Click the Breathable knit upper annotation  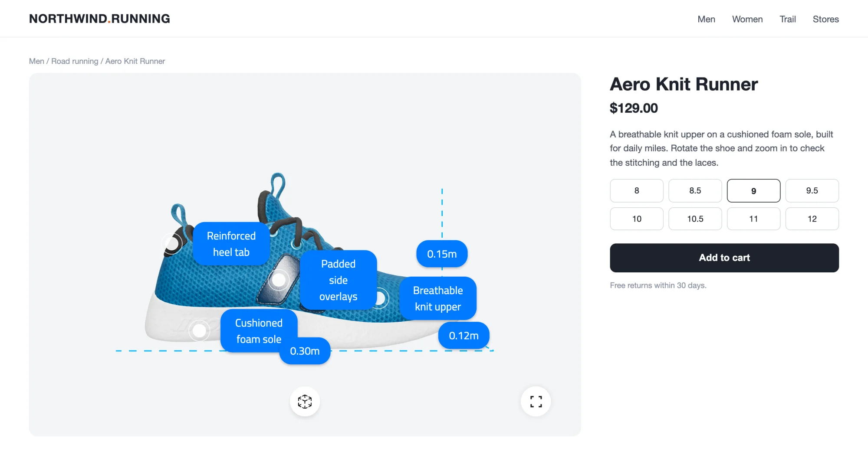[x=438, y=298]
